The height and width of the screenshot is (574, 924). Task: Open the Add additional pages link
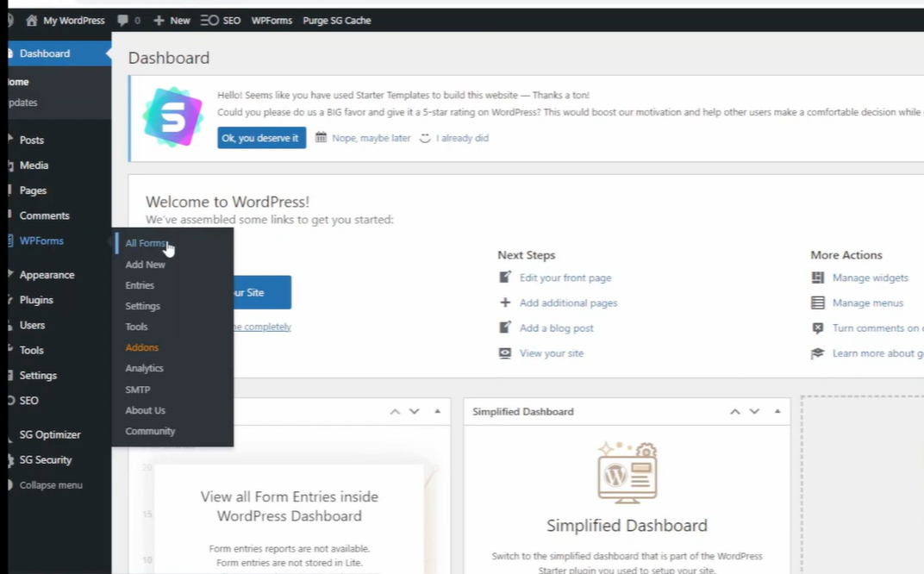coord(568,303)
